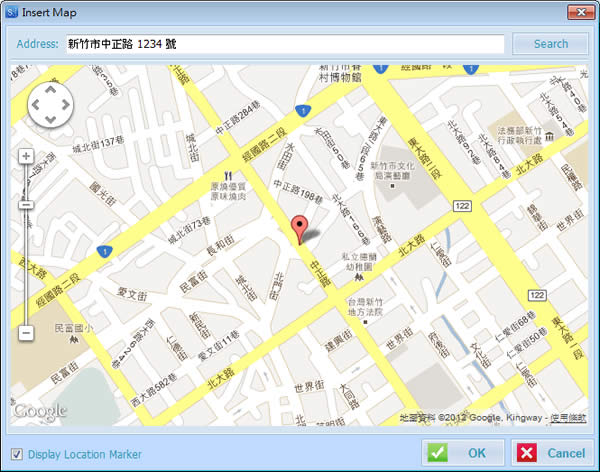Confirm with the OK button
The image size is (600, 472).
click(x=463, y=453)
